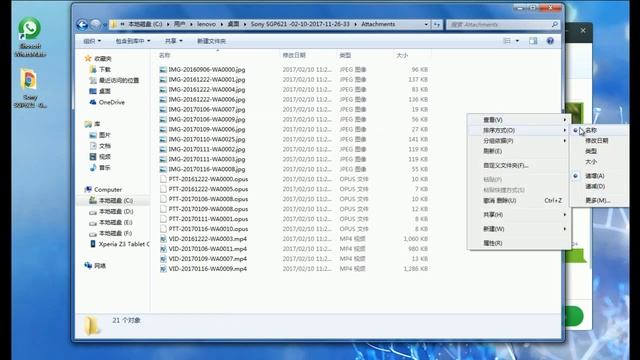Screen dimensions: 640x360
Task: Click the search magnifier icon
Action: click(554, 24)
